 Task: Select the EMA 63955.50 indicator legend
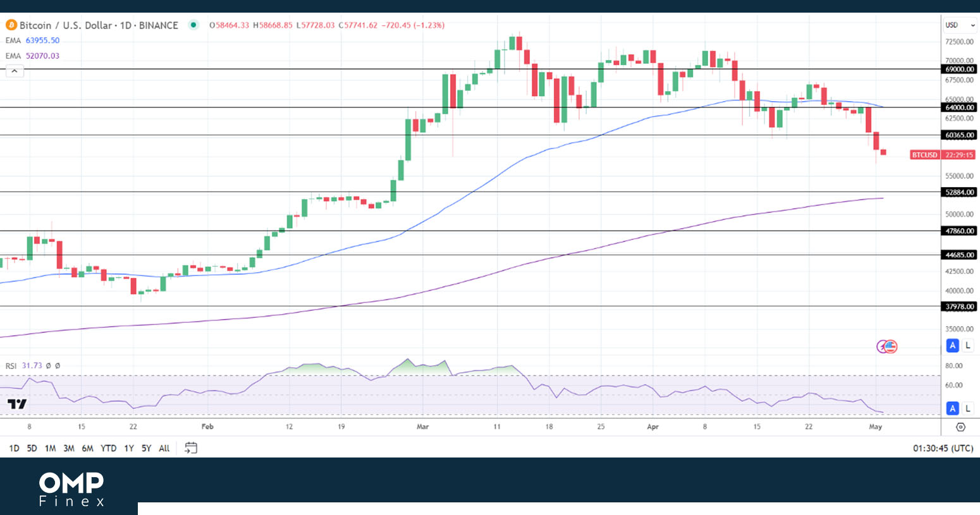click(x=32, y=40)
